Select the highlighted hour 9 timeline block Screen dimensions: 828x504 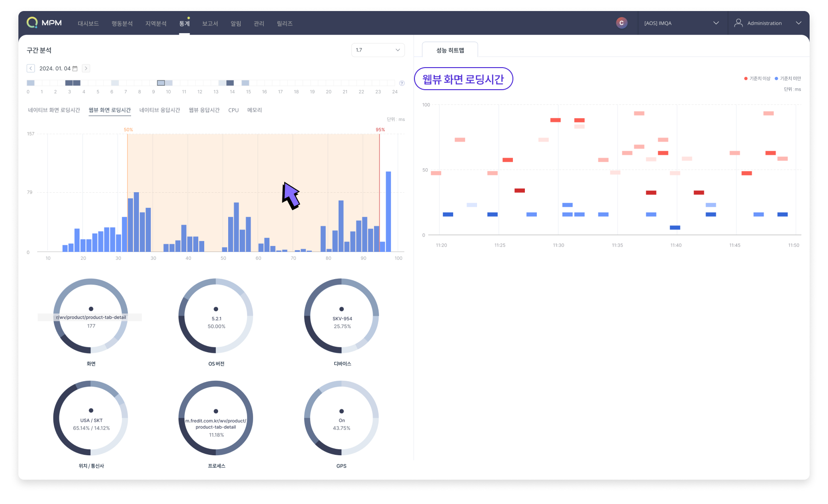(161, 83)
